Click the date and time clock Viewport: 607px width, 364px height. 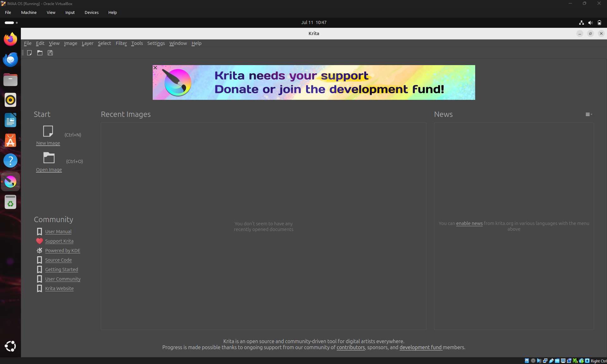click(x=314, y=22)
